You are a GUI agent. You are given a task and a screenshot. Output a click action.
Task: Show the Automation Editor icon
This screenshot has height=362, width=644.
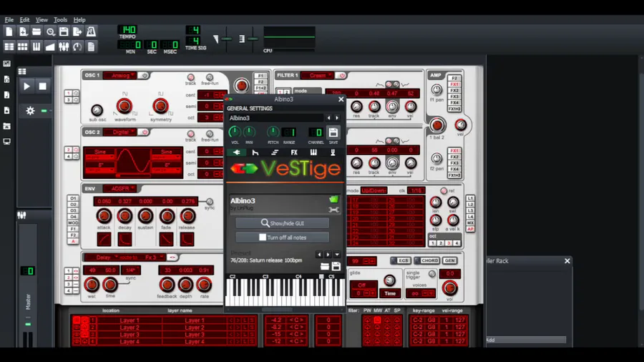50,47
